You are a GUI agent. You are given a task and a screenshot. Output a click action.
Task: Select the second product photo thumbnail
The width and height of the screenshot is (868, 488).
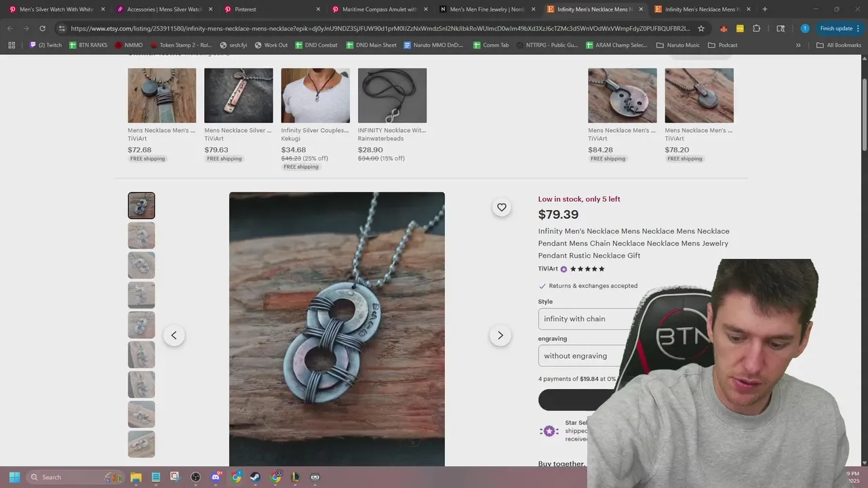coord(141,235)
